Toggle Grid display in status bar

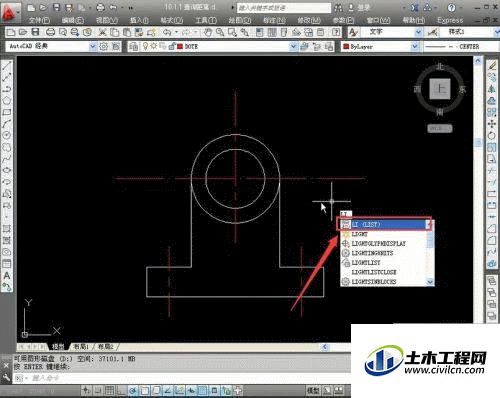coord(109,390)
